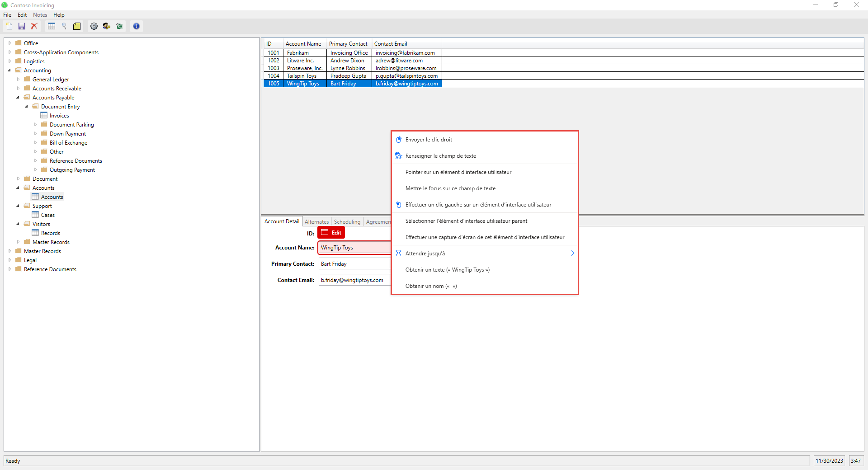
Task: Click into the Primary Contact field
Action: pos(355,264)
